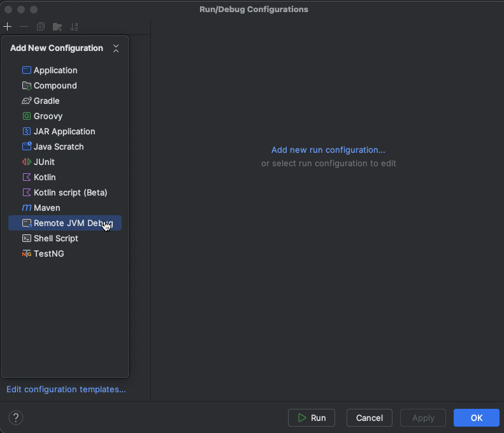The width and height of the screenshot is (504, 433).
Task: Pick Java Scratch configuration
Action: (65, 147)
